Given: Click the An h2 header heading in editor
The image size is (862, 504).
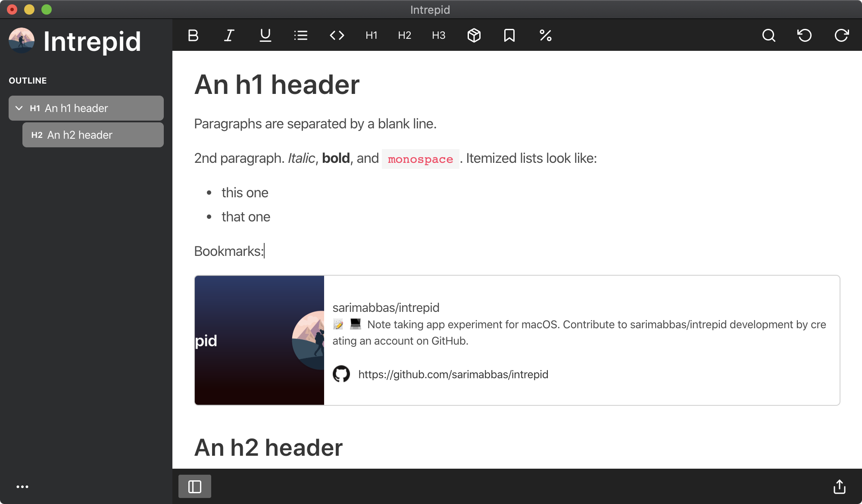Looking at the screenshot, I should (x=269, y=448).
